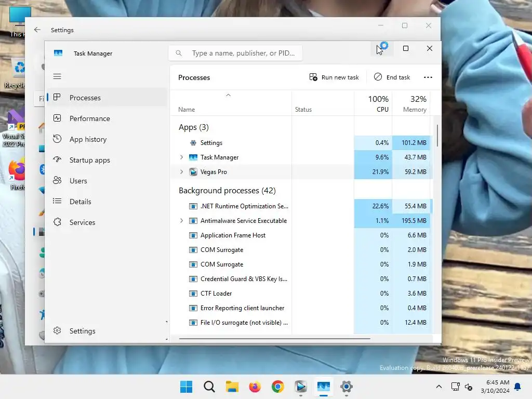Switch to the Details page

(107, 202)
